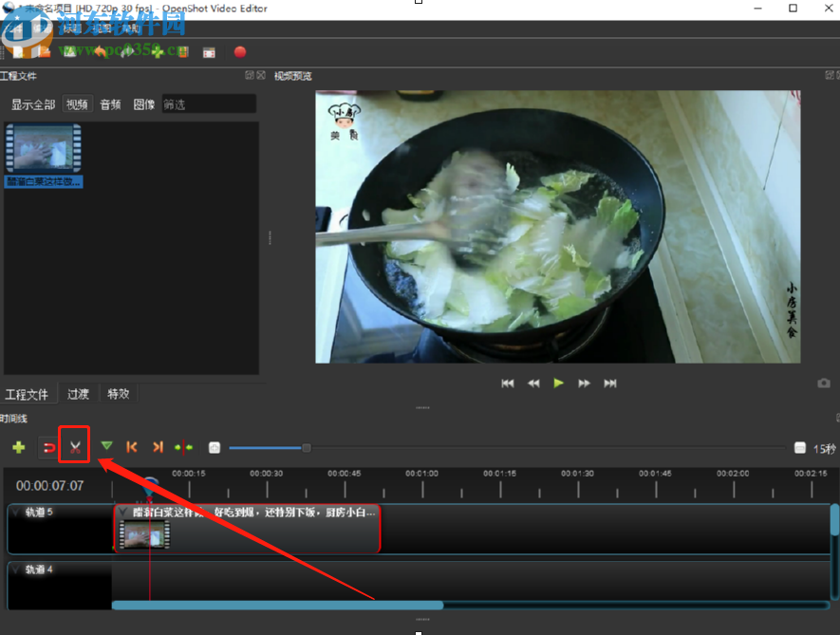
Task: Click the add marker green triangle icon
Action: click(107, 446)
